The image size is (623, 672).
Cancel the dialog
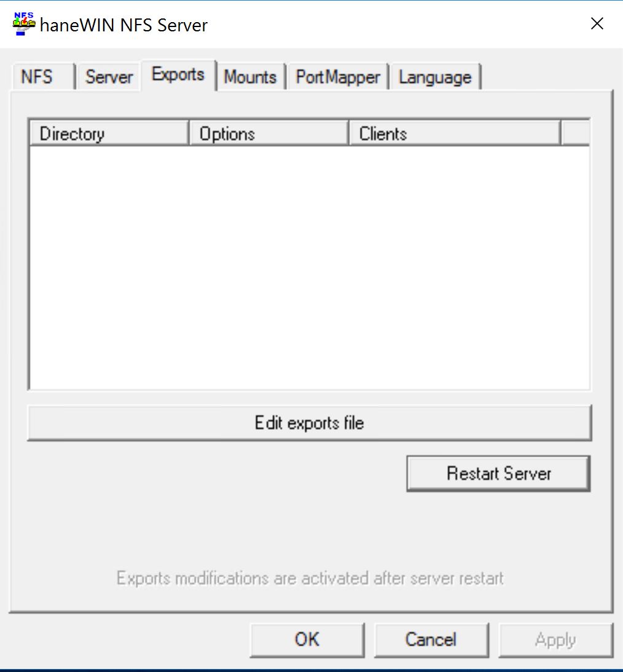tap(431, 640)
